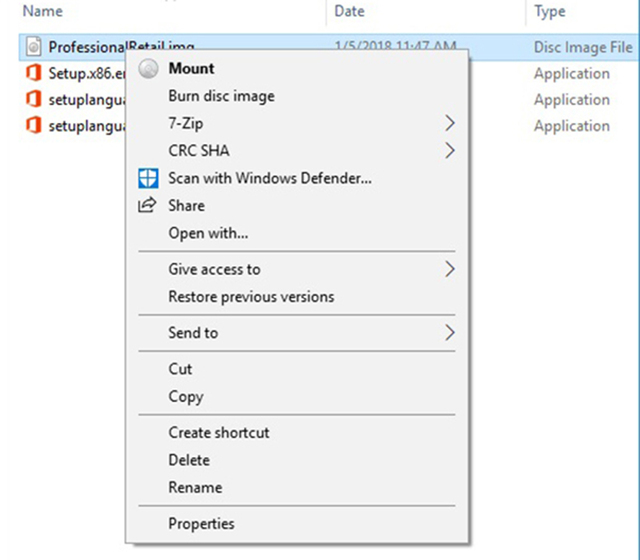Select Rename in the context menu
Viewport: 640px width, 560px height.
pos(297,487)
